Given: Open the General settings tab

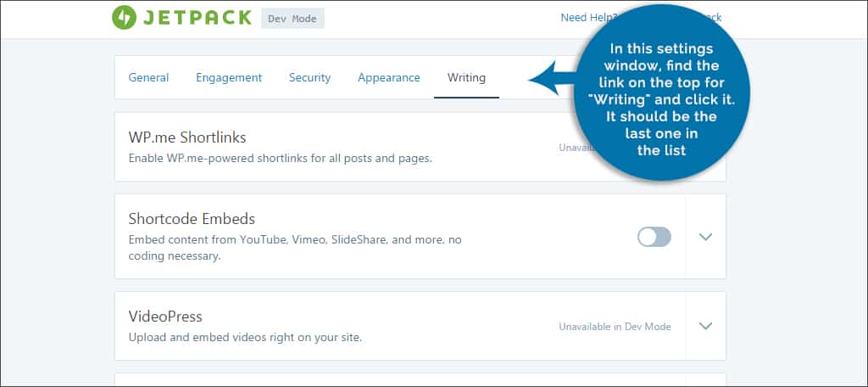Looking at the screenshot, I should click(149, 77).
